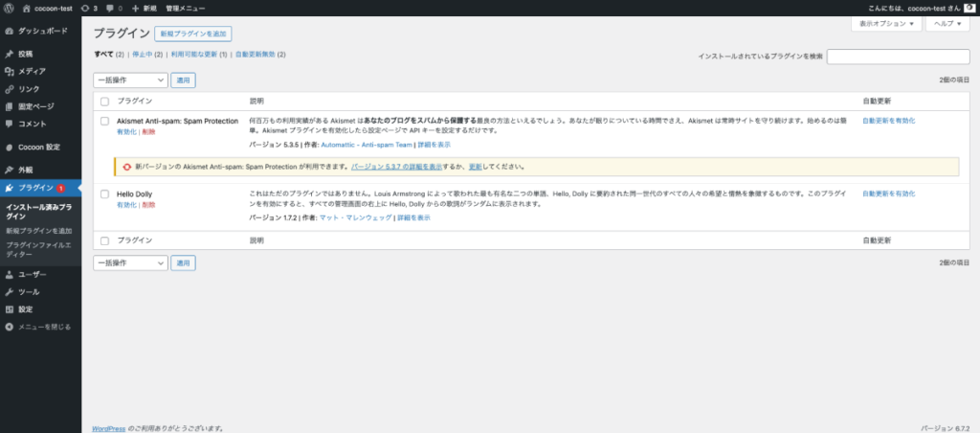Check the Hello Dolly plugin checkbox

104,194
